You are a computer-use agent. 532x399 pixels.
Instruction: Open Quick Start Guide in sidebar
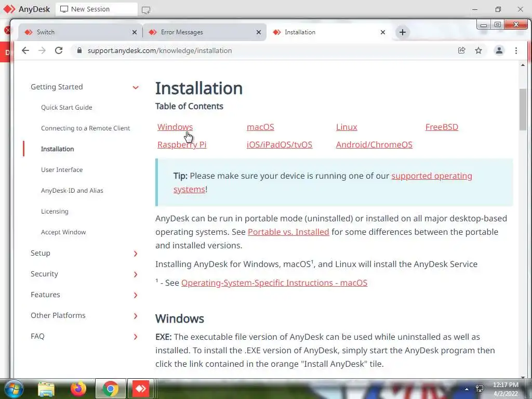(66, 107)
